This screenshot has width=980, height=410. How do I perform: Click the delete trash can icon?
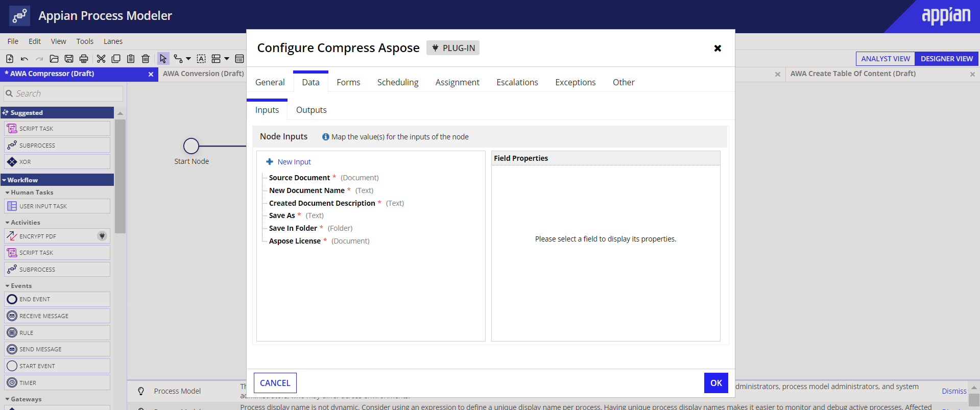(146, 59)
